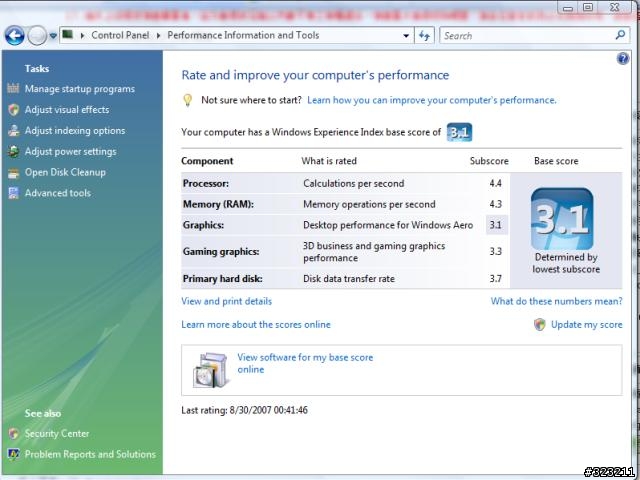Click the large 3.1 base score badge
The image size is (640, 480).
[x=562, y=219]
